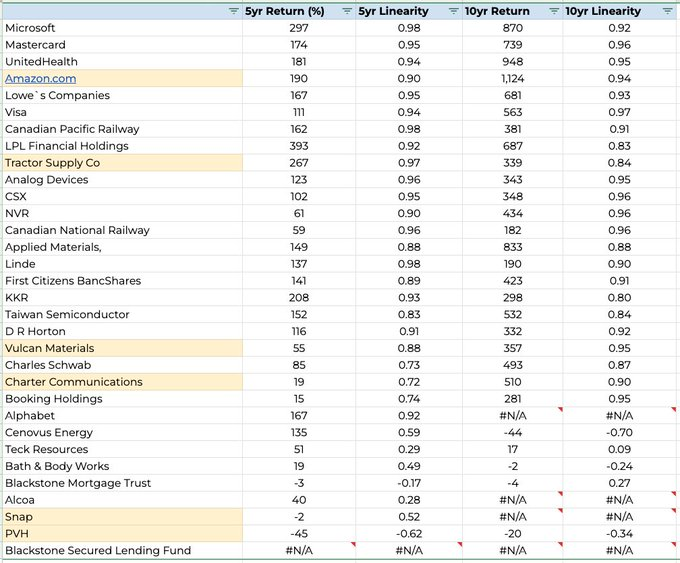
Task: Open filter menu for 5yr Linearity column
Action: (454, 11)
